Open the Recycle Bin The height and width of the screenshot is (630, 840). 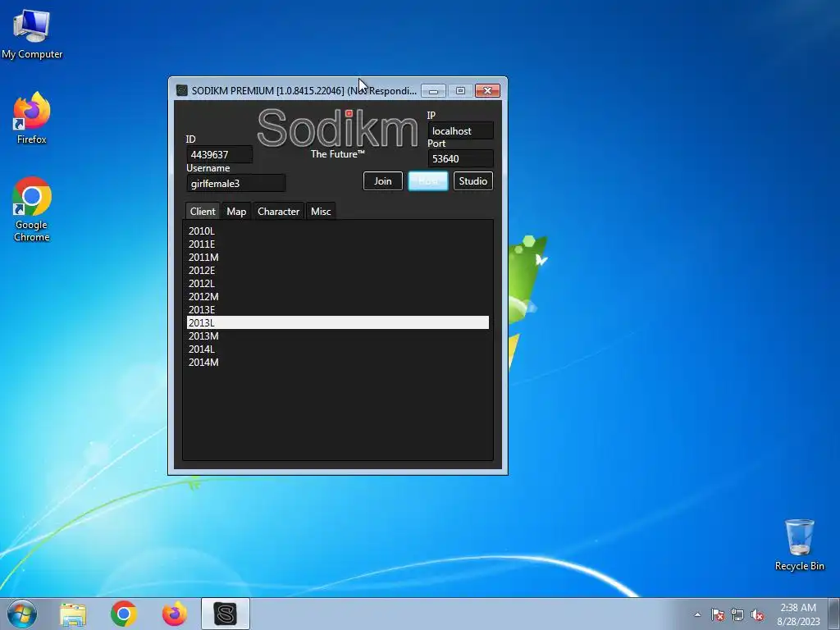pos(799,545)
